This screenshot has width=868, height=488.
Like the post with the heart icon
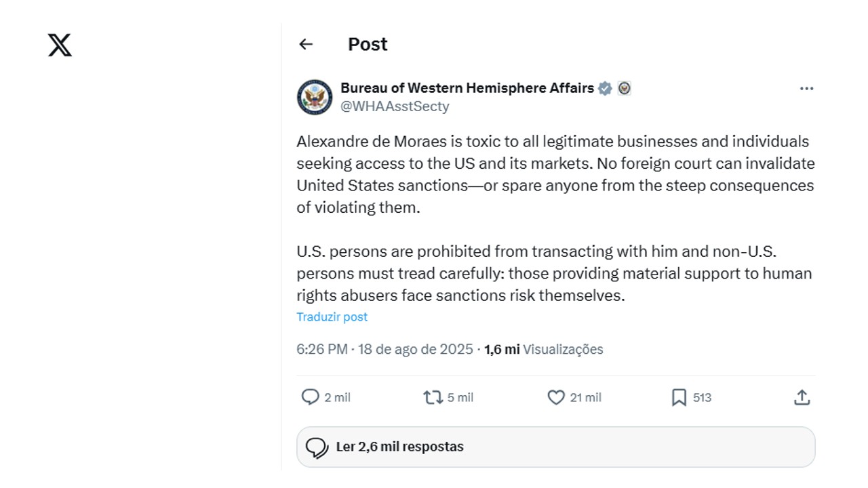coord(556,397)
